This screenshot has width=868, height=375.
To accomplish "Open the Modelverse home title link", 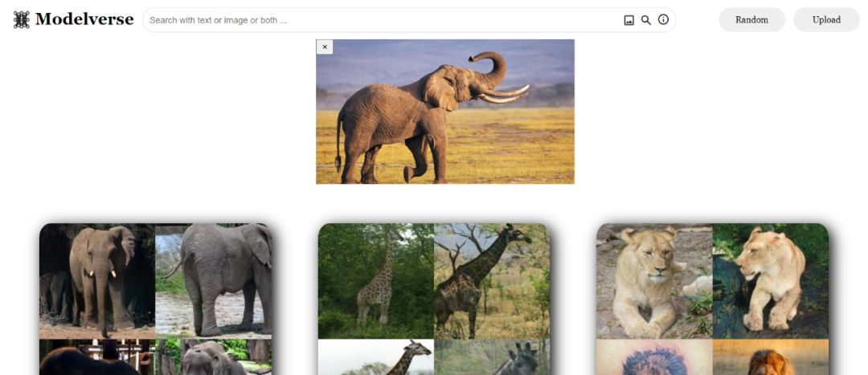I will (x=84, y=20).
